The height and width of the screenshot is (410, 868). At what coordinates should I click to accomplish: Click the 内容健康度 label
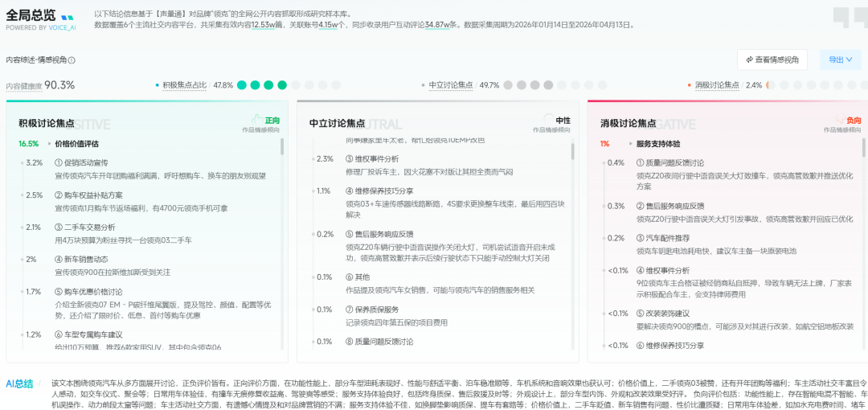tap(23, 86)
